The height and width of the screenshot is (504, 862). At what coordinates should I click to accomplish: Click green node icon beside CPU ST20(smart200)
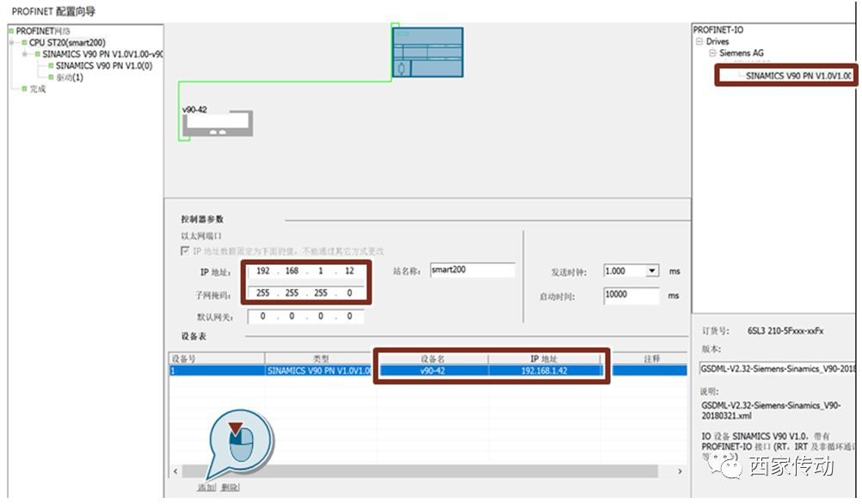(x=24, y=42)
